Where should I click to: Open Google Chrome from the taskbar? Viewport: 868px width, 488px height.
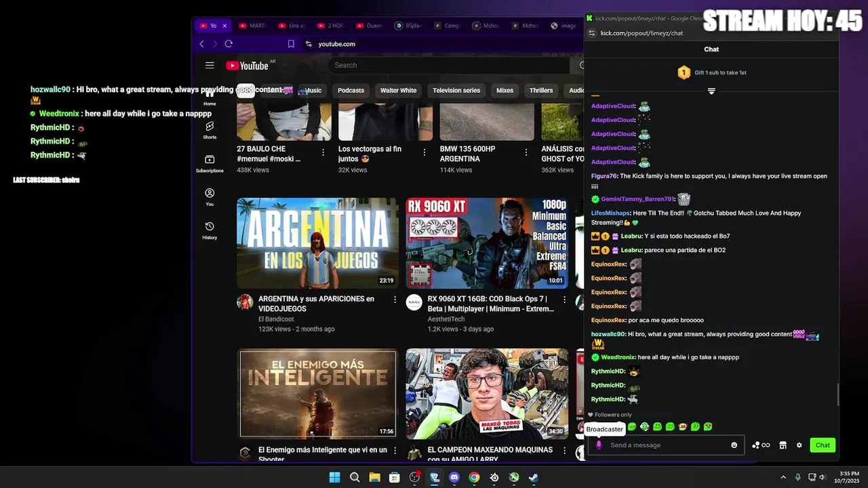pyautogui.click(x=474, y=477)
